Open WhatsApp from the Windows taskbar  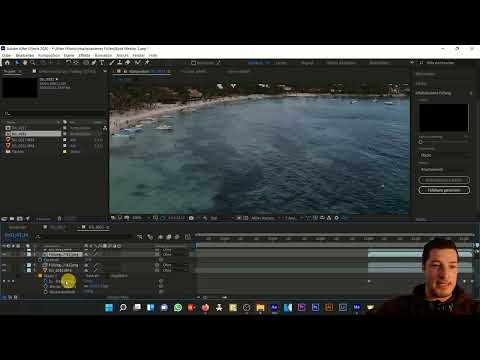pos(178,307)
